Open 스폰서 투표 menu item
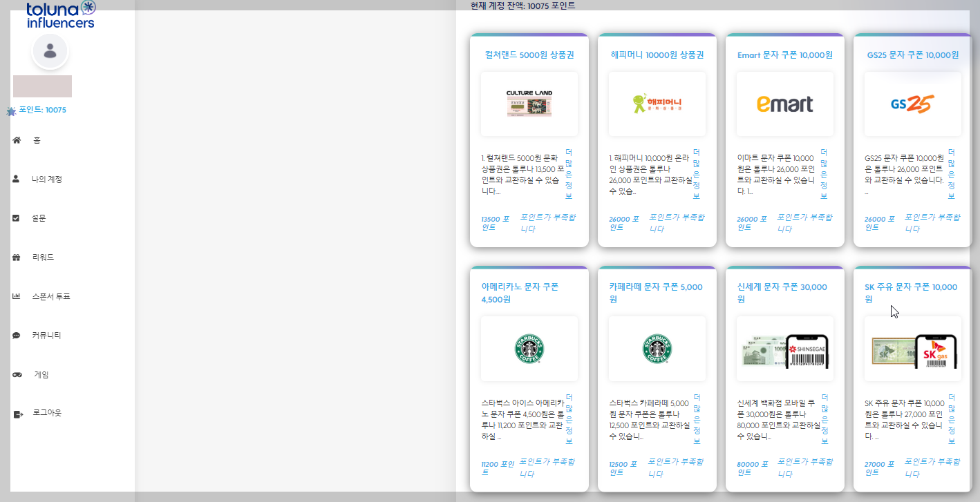Viewport: 980px width, 502px height. click(x=51, y=297)
